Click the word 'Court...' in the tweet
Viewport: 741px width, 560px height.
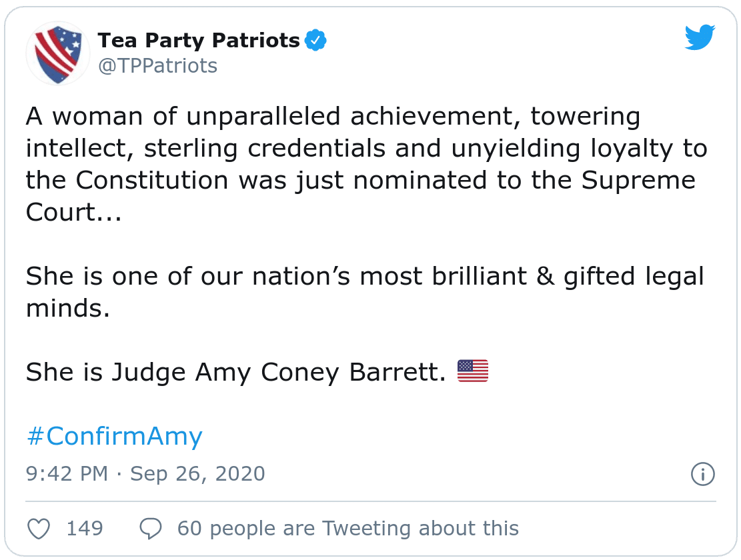coord(74,212)
